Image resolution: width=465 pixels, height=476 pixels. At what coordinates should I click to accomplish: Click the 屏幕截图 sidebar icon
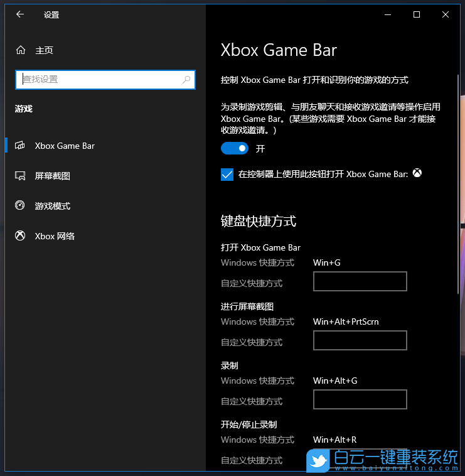click(20, 175)
